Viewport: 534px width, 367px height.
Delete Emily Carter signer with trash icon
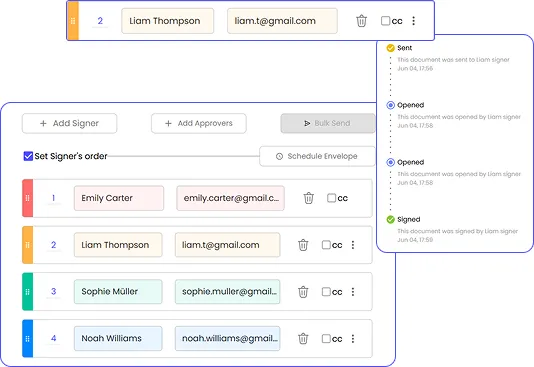[309, 198]
